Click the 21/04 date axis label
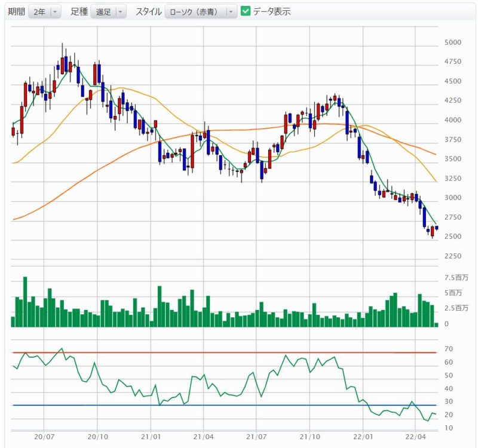The width and height of the screenshot is (478, 448). 203,437
